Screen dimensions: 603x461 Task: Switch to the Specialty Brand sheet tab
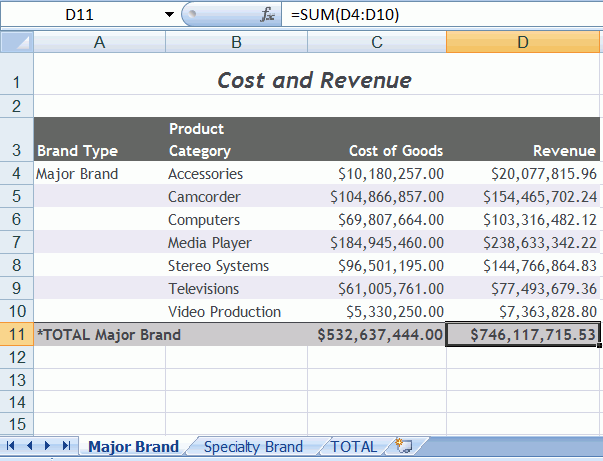pos(252,447)
